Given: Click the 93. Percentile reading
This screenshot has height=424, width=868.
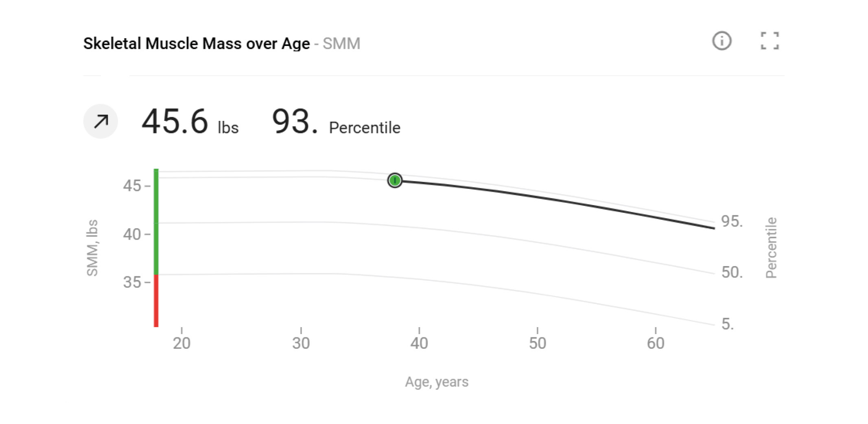Looking at the screenshot, I should click(x=336, y=122).
